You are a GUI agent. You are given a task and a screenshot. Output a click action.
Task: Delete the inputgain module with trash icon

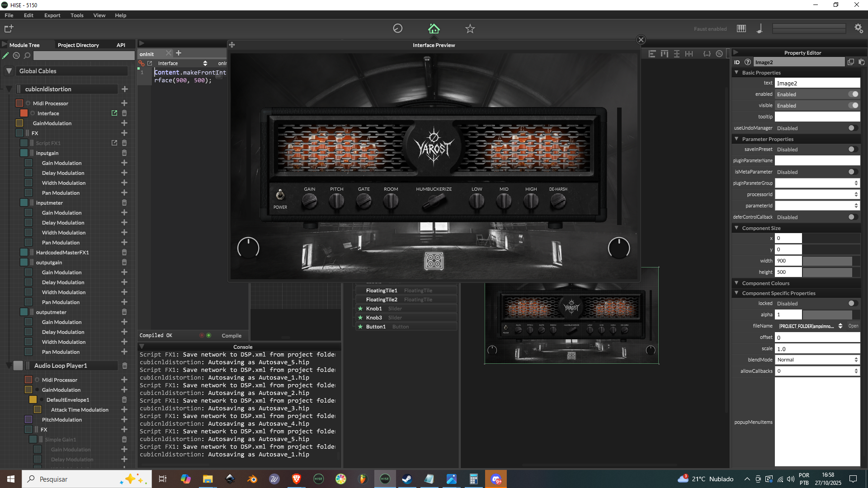coord(124,153)
